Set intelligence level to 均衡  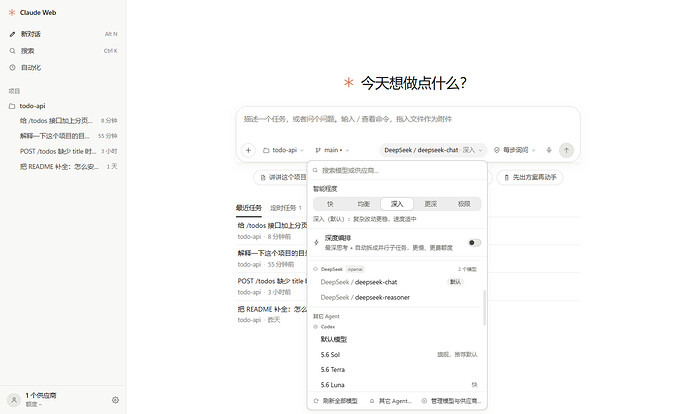click(363, 204)
